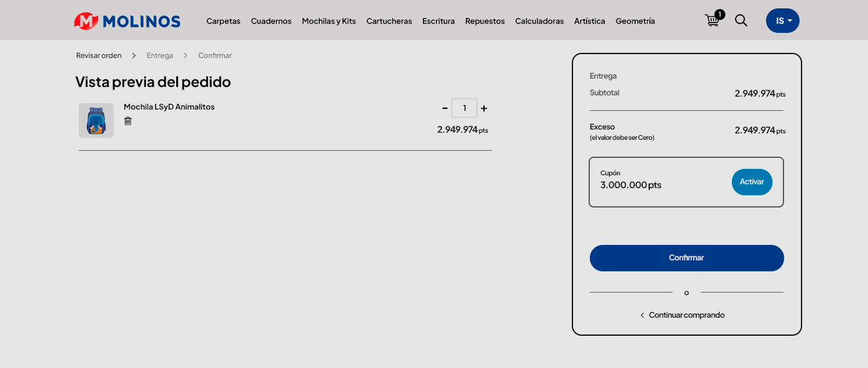Click the search magnifier icon
This screenshot has width=868, height=368.
(x=741, y=21)
